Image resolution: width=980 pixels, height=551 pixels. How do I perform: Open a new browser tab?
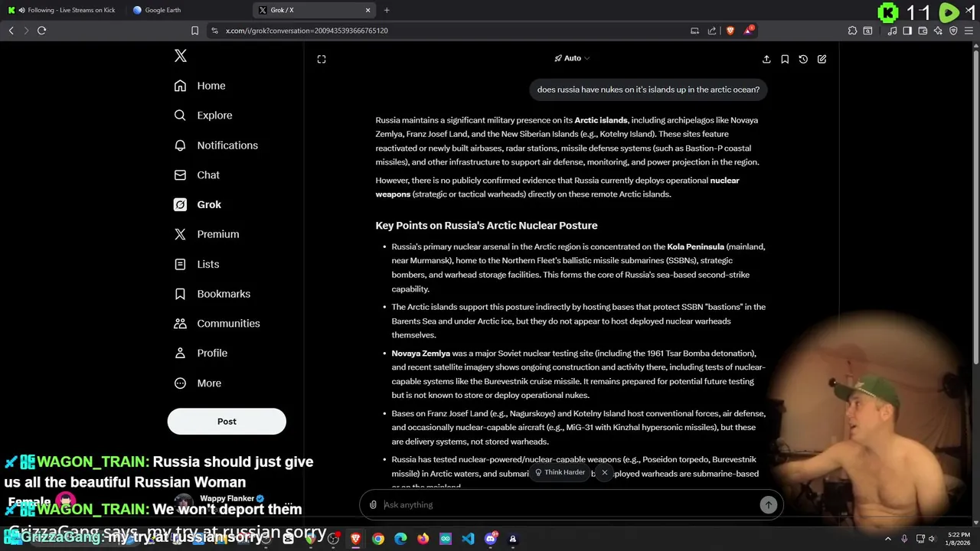coord(387,10)
